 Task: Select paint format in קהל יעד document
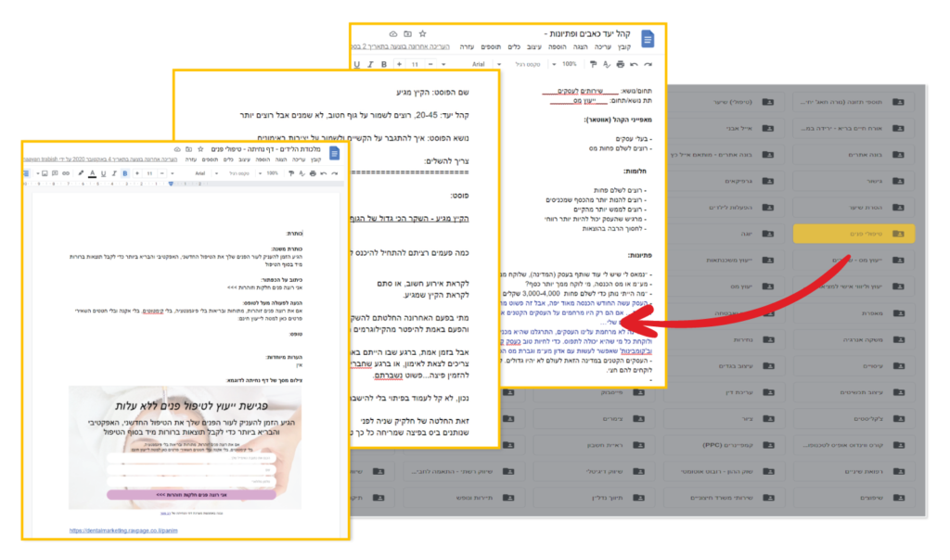tap(593, 64)
